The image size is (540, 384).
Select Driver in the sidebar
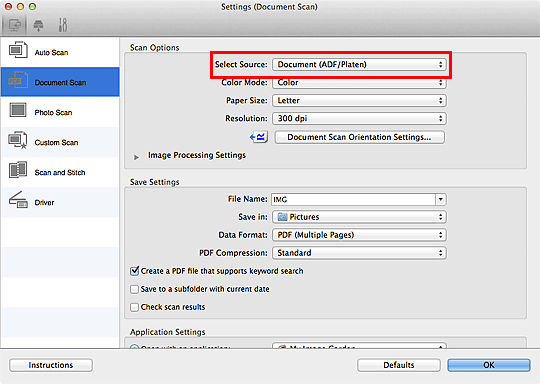point(60,202)
